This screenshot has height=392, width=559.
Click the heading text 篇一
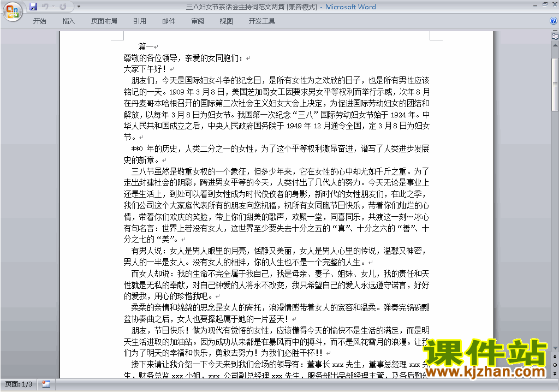(x=146, y=46)
